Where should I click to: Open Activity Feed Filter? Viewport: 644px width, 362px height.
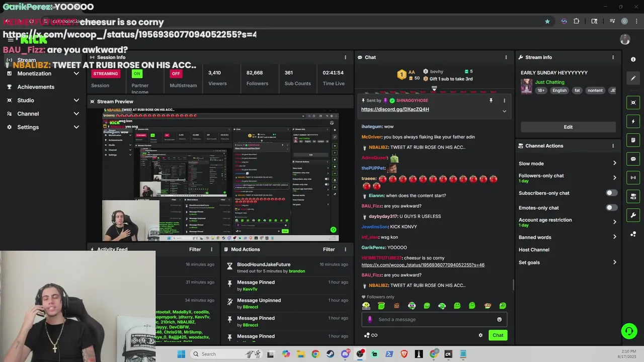click(195, 249)
